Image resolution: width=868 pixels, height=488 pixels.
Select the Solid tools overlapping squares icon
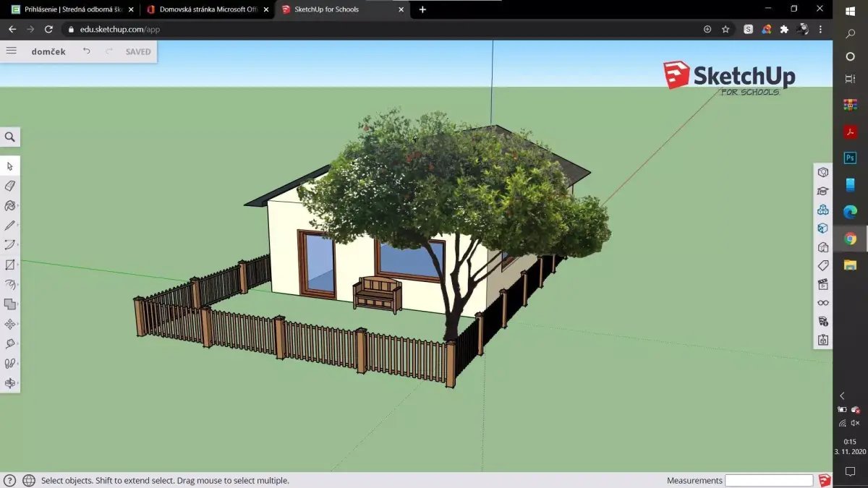pos(10,304)
